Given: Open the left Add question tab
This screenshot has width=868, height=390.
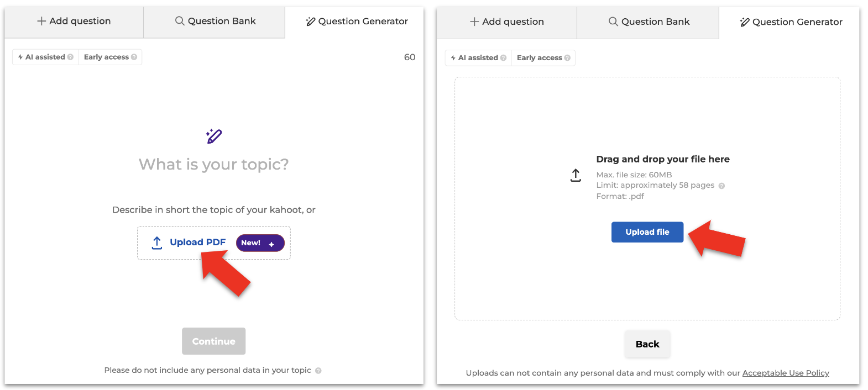Looking at the screenshot, I should pos(74,22).
